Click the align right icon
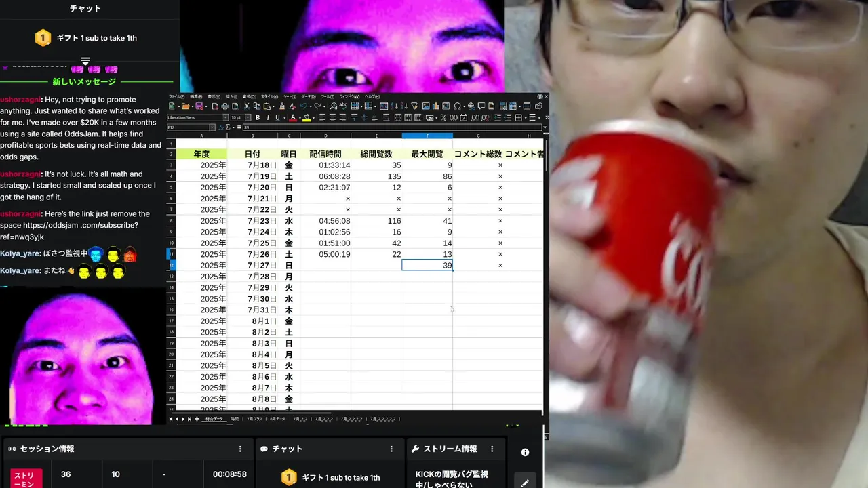This screenshot has height=488, width=868. pyautogui.click(x=342, y=118)
